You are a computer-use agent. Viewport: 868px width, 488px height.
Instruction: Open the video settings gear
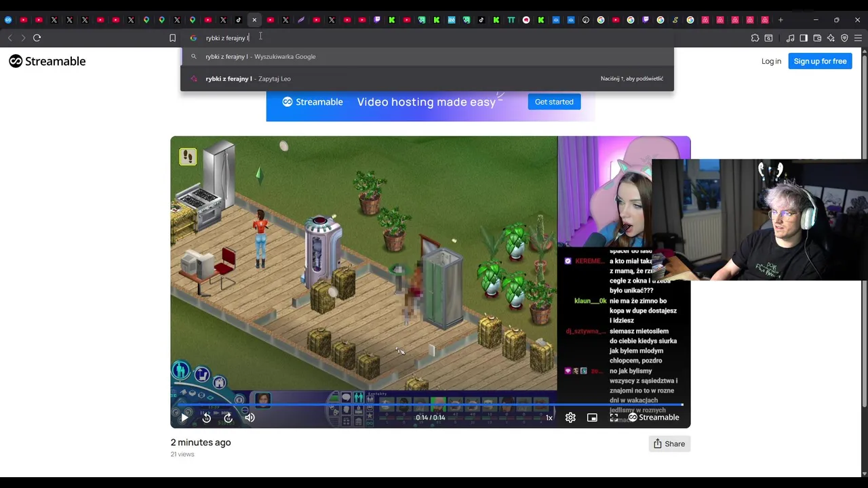click(x=570, y=418)
